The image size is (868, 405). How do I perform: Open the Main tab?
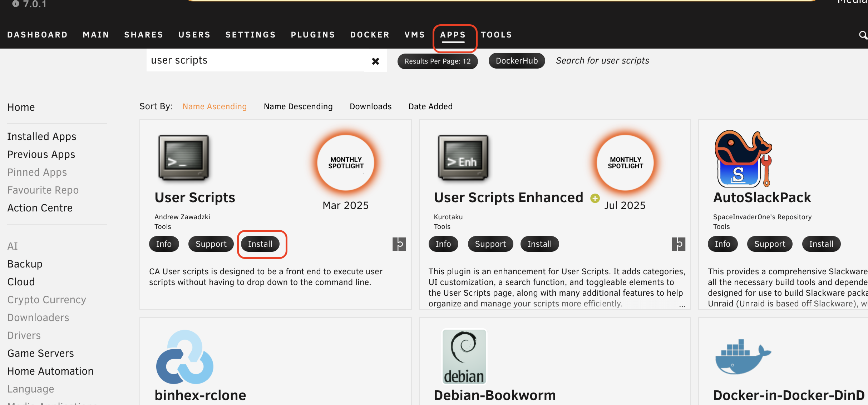pyautogui.click(x=96, y=35)
